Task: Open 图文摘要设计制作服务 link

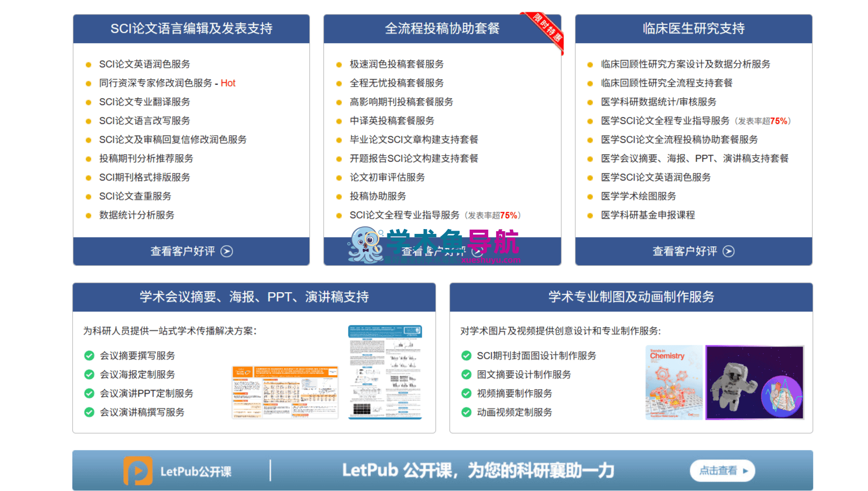Action: [524, 375]
